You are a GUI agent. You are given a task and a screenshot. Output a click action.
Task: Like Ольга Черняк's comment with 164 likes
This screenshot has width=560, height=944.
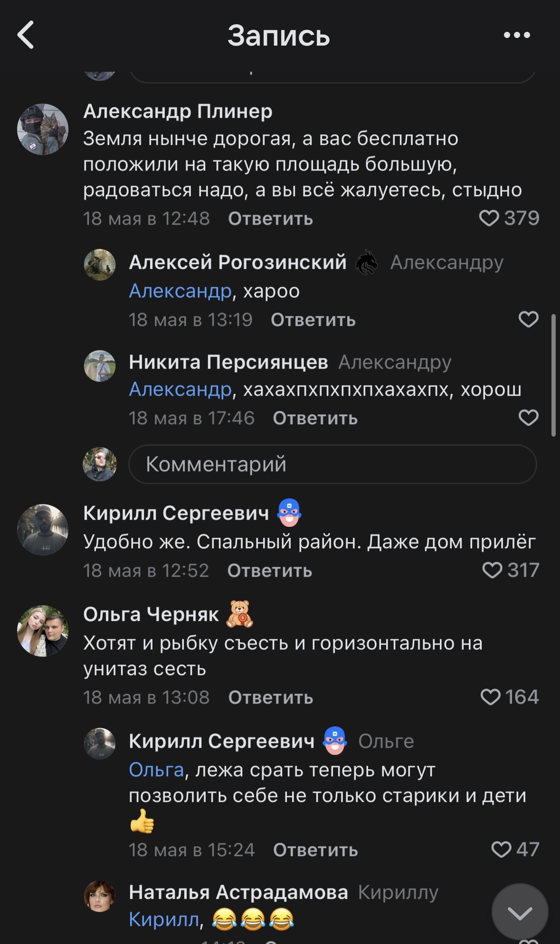pos(491,697)
